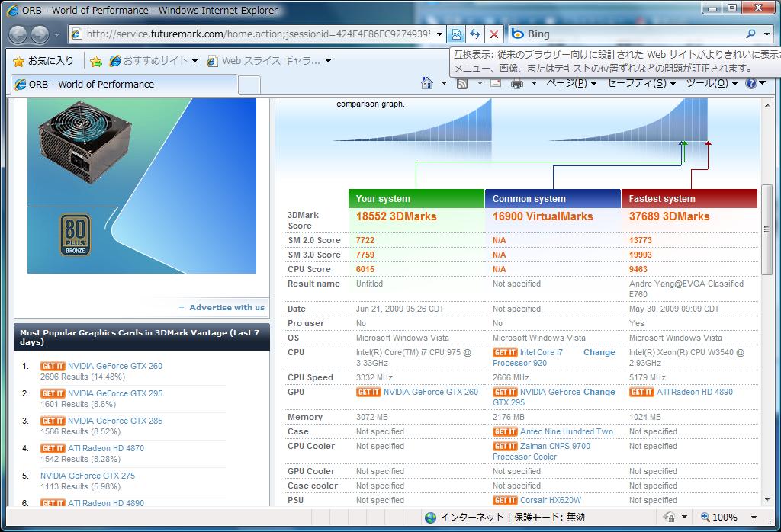This screenshot has width=781, height=532.
Task: Refresh the page with the refresh icon
Action: tap(475, 34)
